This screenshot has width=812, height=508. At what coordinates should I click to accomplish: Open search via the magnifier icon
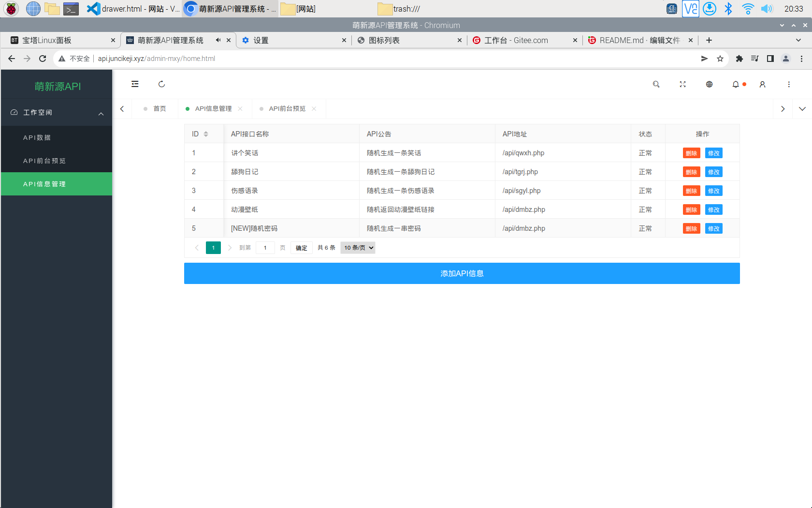coord(656,84)
